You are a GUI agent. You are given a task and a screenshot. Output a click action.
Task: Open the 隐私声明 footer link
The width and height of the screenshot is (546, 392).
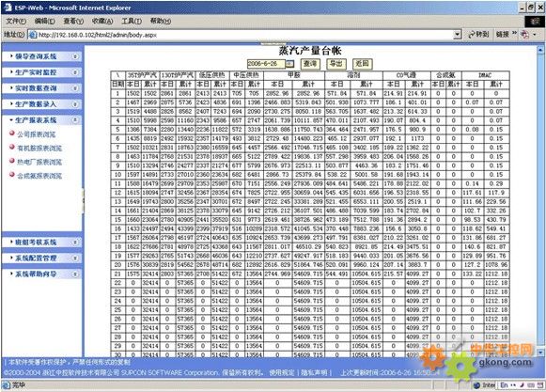(x=314, y=373)
